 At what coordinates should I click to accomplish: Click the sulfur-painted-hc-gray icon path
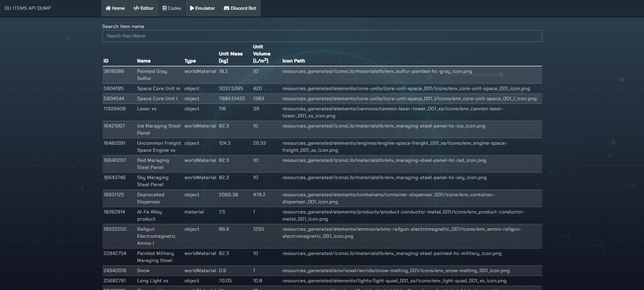[377, 71]
